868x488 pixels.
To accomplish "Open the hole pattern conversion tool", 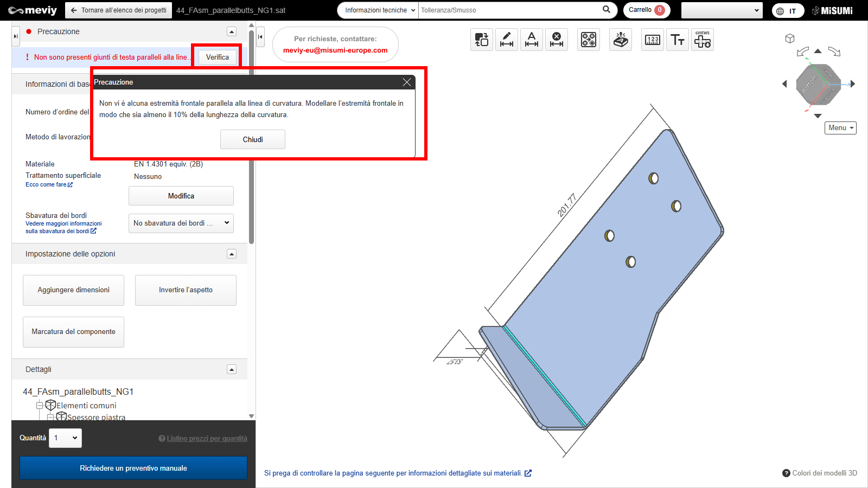I will click(x=589, y=40).
